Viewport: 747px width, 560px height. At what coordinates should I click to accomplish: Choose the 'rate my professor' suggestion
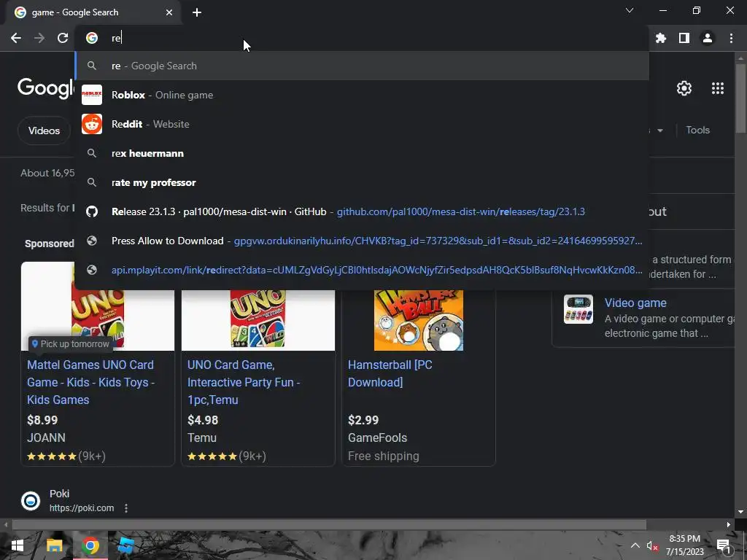click(362, 182)
